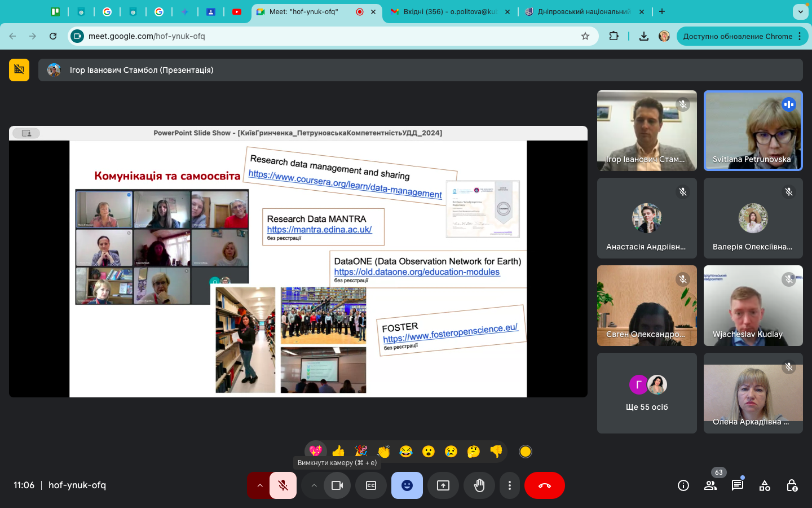This screenshot has height=508, width=812.
Task: Switch to the Дніпровський національний tab
Action: click(584, 11)
